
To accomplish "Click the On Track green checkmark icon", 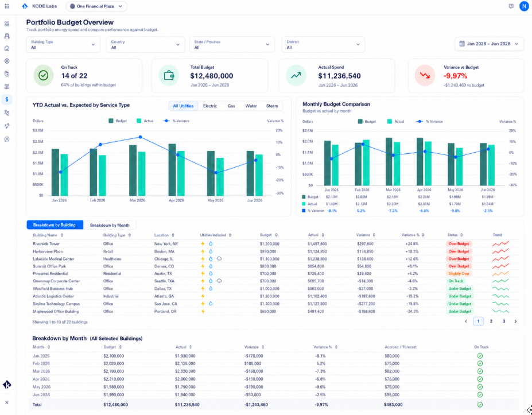I will [44, 75].
